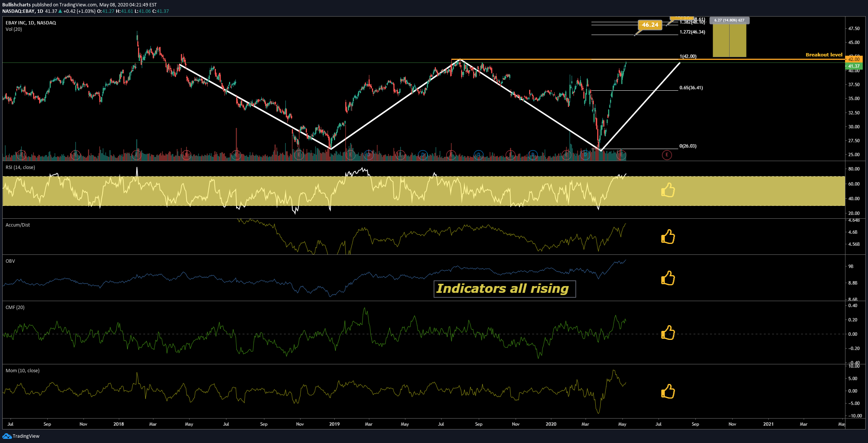868x443 pixels.
Task: Select the 'Indicators all rising' text box
Action: pyautogui.click(x=504, y=289)
